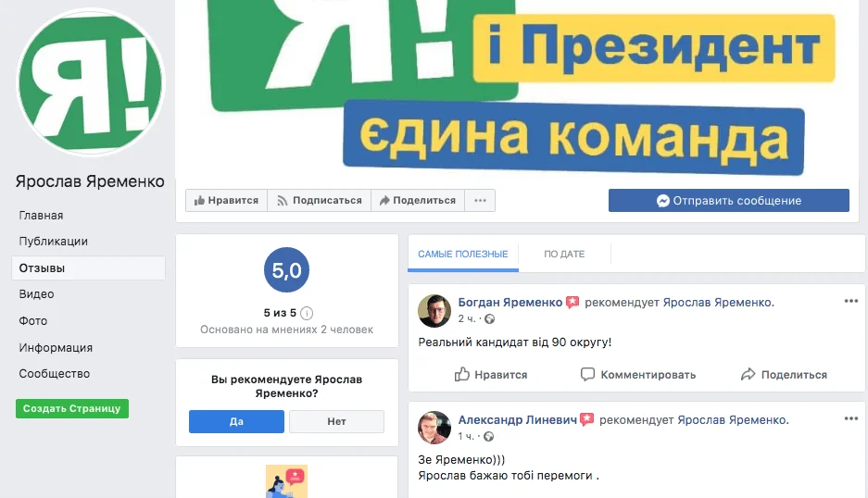
Task: Click the page Поделиться button under cover
Action: (418, 200)
